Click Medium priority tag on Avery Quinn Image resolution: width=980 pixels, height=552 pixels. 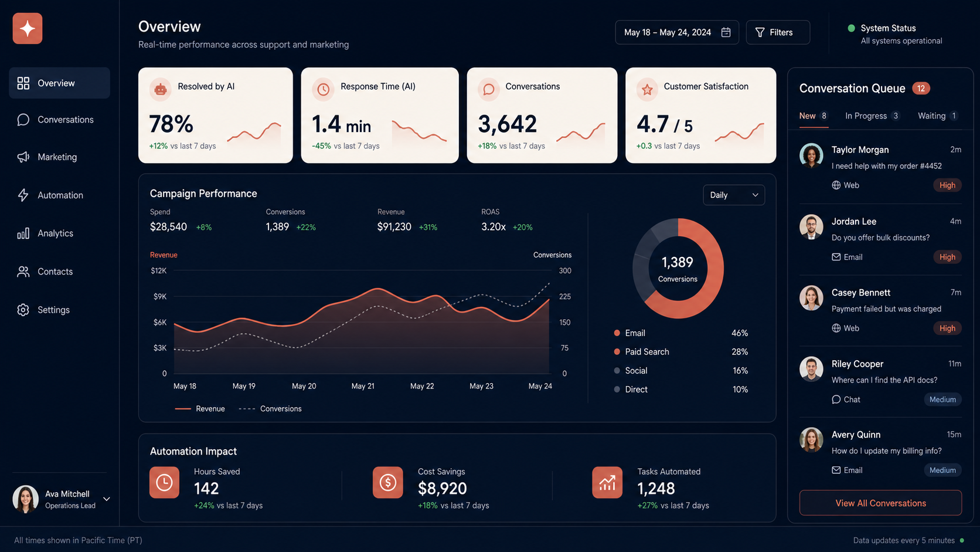[x=942, y=470]
